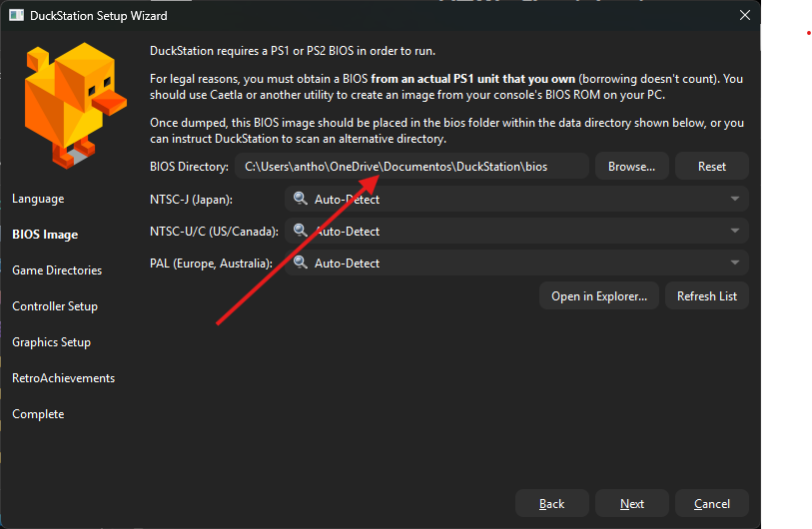
Task: Open the PAL (Europe, Australia) BIOS dropdown
Action: [516, 264]
